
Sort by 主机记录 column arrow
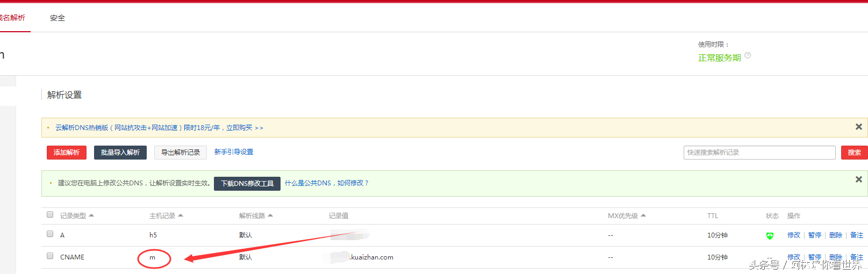[181, 215]
